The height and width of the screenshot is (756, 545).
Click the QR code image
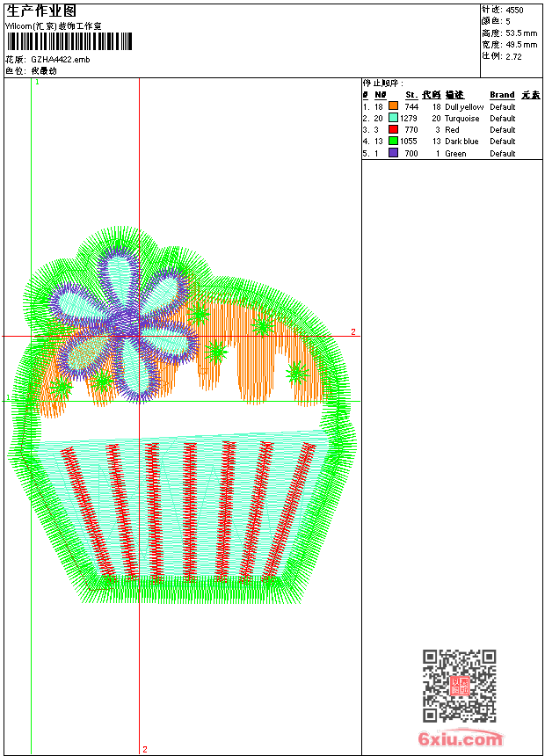pyautogui.click(x=459, y=686)
